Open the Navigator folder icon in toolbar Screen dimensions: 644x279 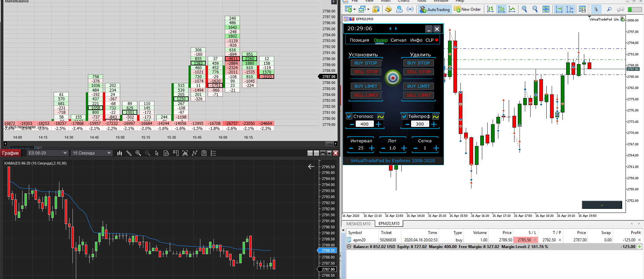[388, 9]
